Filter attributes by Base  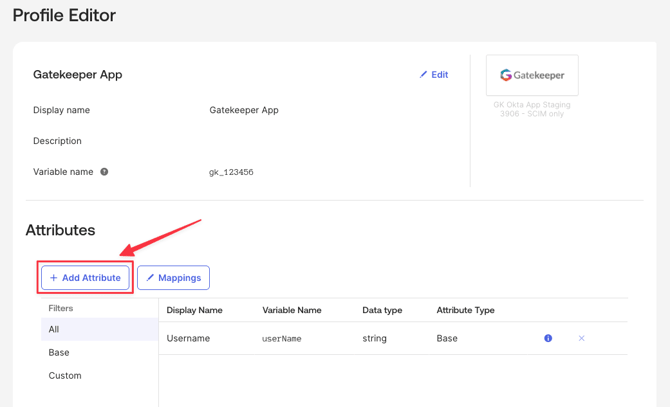coord(59,352)
